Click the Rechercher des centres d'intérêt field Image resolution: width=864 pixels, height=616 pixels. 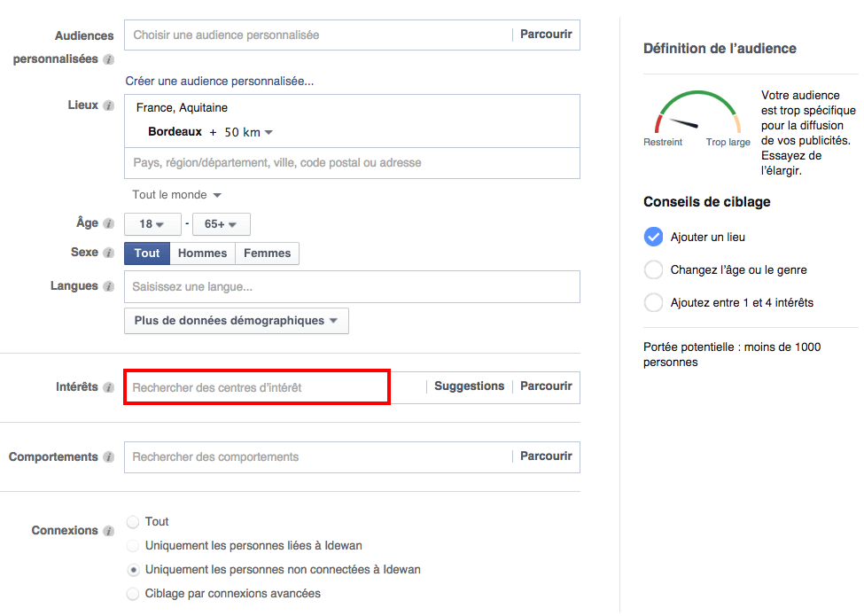click(257, 388)
